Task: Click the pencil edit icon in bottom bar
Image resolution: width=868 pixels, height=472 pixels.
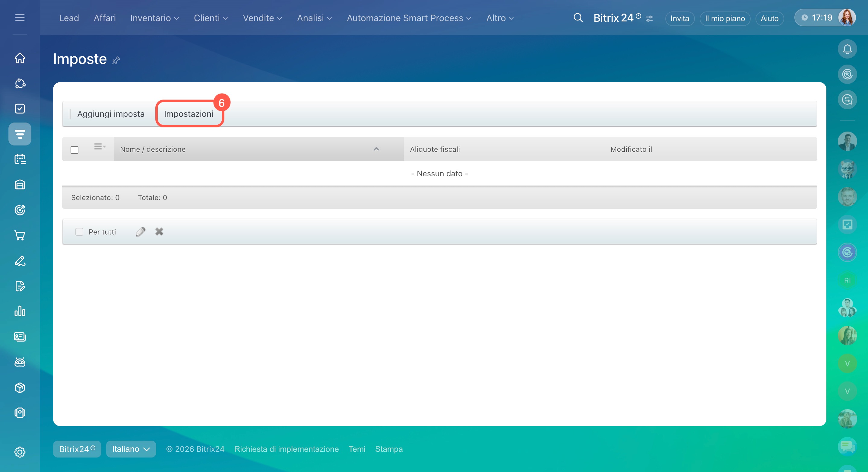Action: (x=141, y=231)
